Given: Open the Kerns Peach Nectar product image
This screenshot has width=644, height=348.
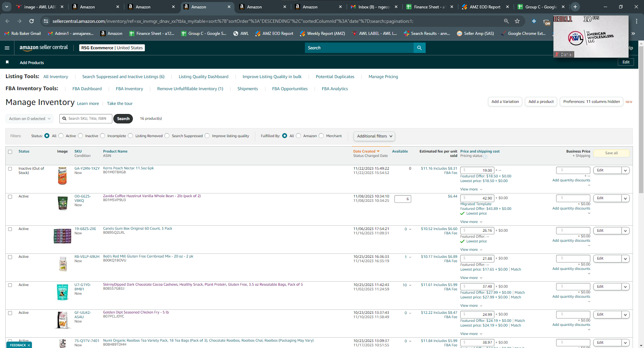Looking at the screenshot, I should click(x=62, y=176).
